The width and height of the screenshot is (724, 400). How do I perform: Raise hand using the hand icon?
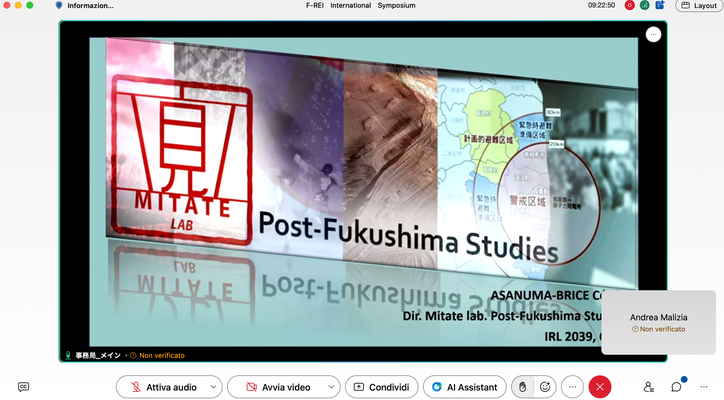click(523, 387)
